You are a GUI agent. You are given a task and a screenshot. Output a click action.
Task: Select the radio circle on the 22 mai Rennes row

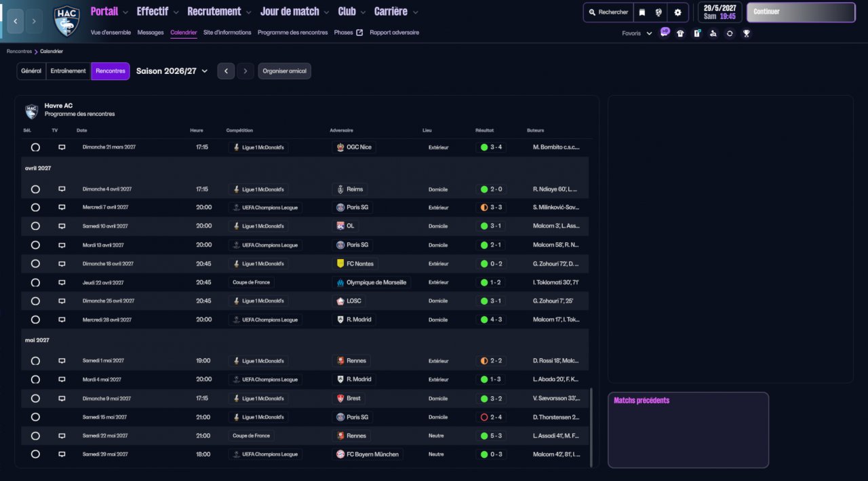(35, 436)
